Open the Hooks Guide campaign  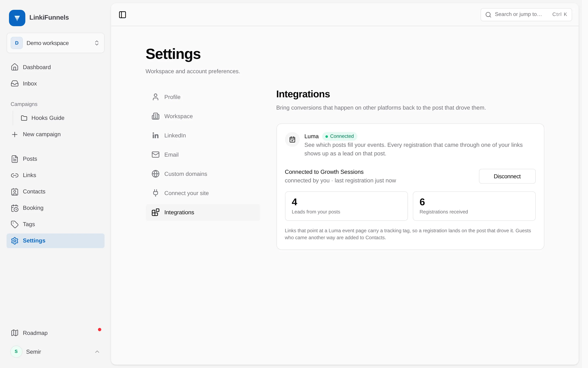[x=60, y=118]
